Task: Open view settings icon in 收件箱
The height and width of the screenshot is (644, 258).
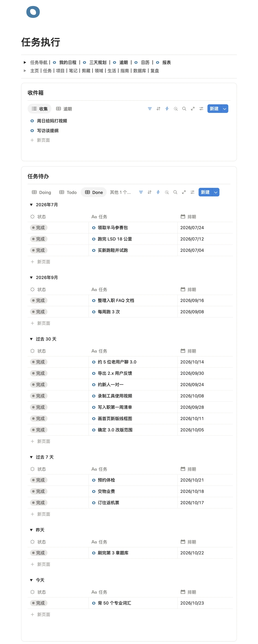Action: pos(201,109)
